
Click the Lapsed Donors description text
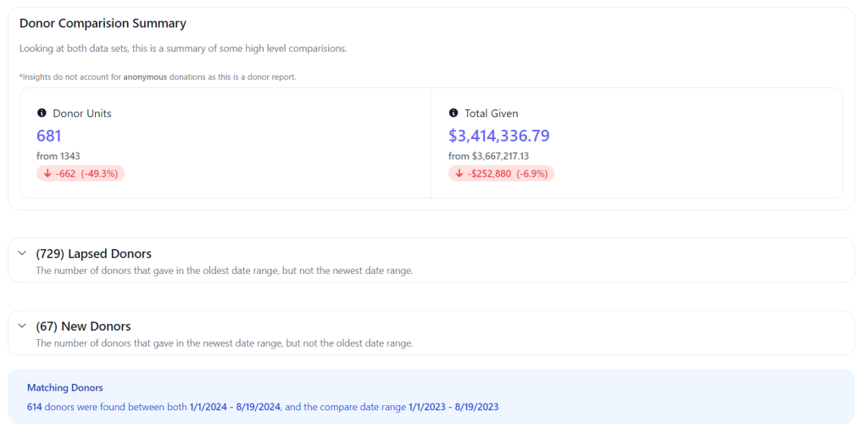[x=224, y=270]
